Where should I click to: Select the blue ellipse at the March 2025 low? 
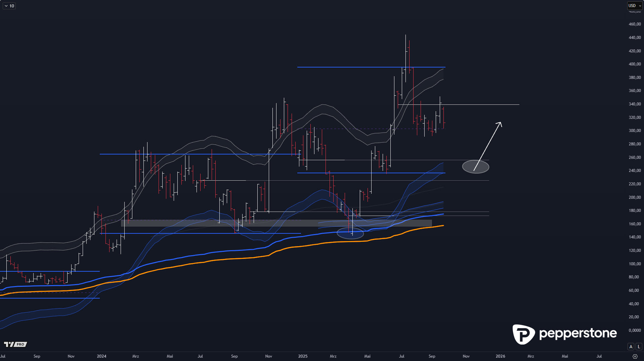(350, 233)
